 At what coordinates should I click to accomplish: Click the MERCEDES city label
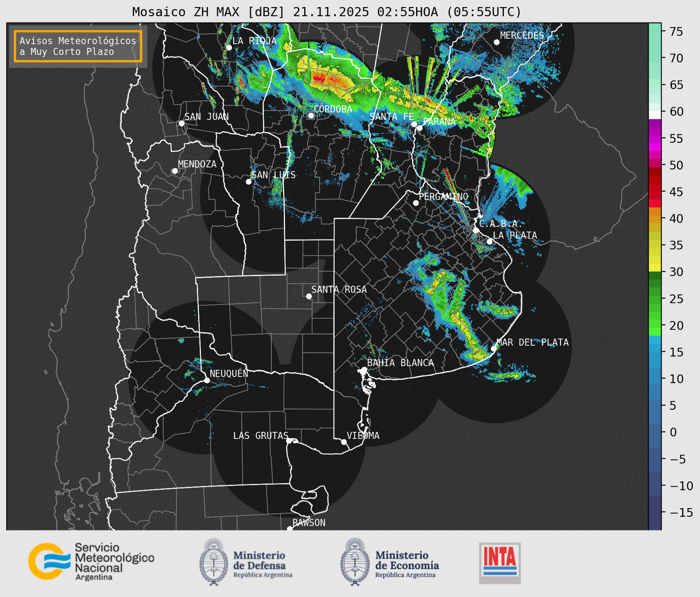pyautogui.click(x=522, y=36)
